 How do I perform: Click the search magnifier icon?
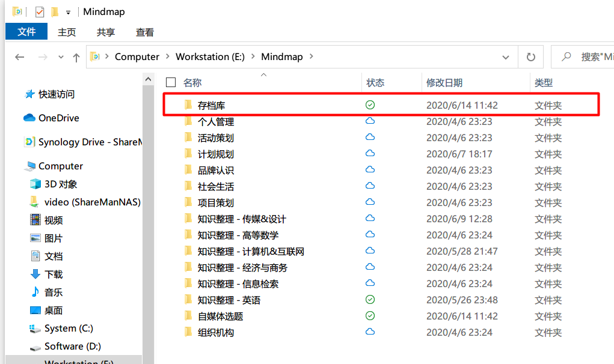point(566,56)
